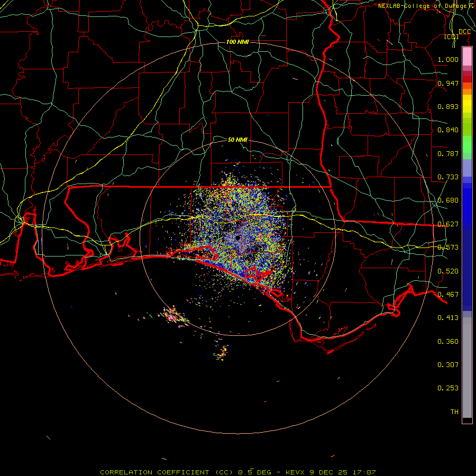
Task: Click the DCC label above the color scale
Action: (464, 32)
